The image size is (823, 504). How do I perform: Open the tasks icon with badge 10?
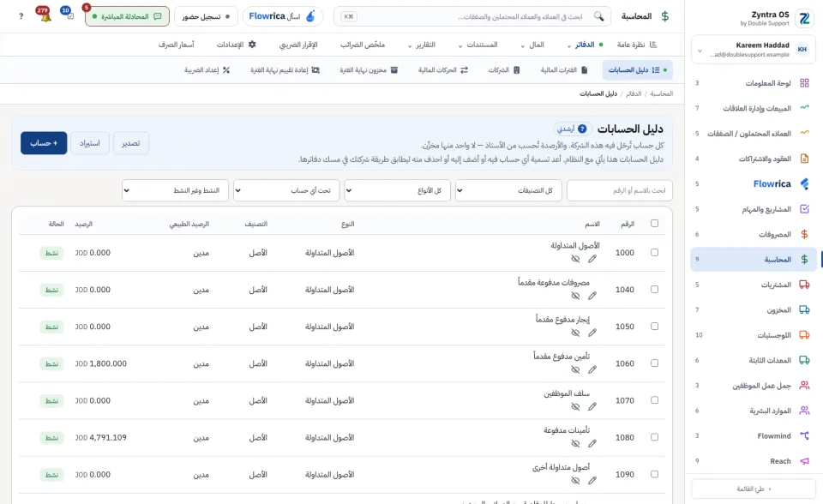(x=69, y=15)
